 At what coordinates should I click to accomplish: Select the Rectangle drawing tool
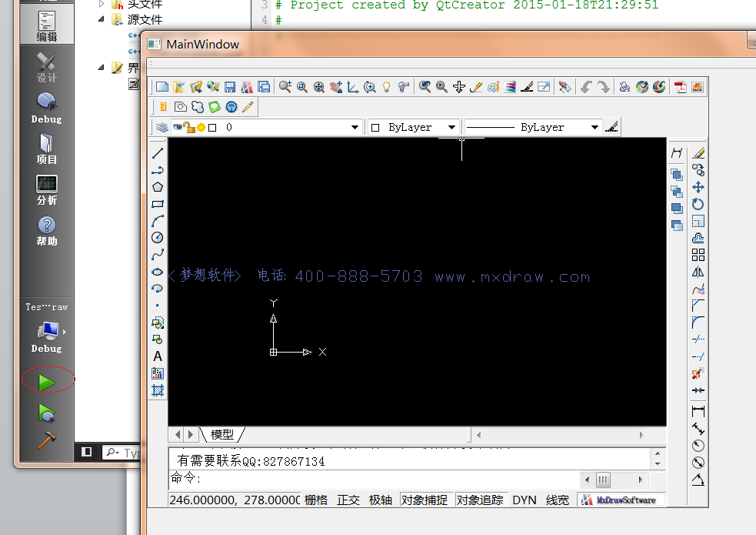point(158,204)
